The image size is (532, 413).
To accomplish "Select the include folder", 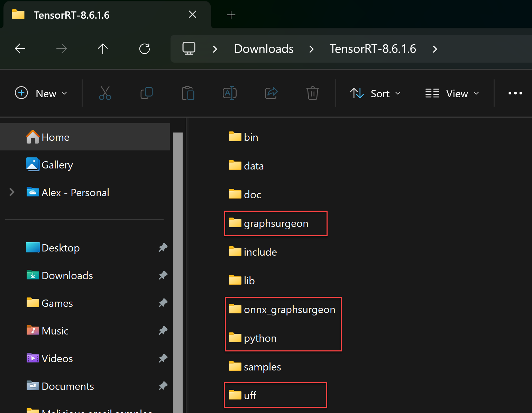I will pyautogui.click(x=253, y=252).
